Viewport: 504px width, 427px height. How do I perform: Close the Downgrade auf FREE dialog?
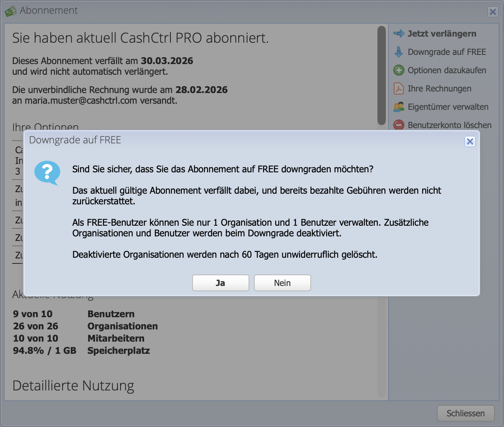click(x=470, y=141)
